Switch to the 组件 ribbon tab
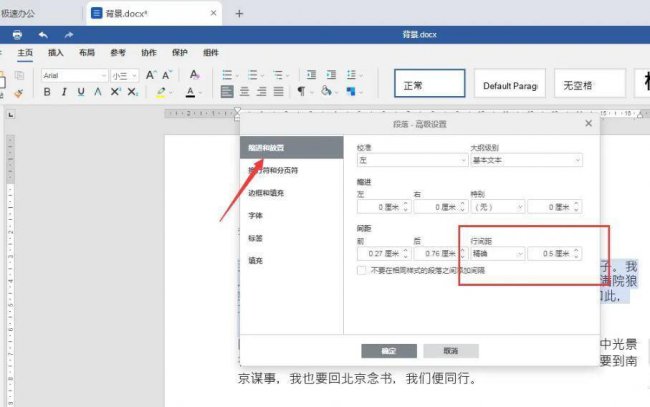650x407 pixels. pos(211,53)
